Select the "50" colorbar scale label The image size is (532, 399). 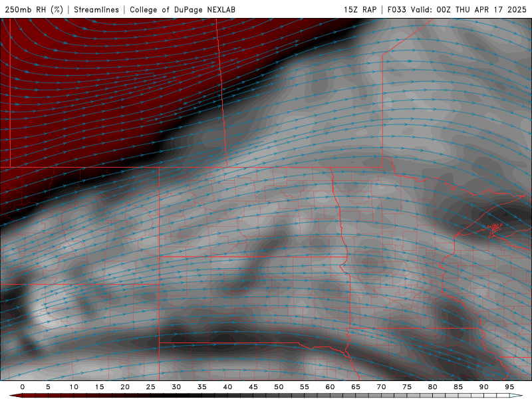pyautogui.click(x=279, y=387)
